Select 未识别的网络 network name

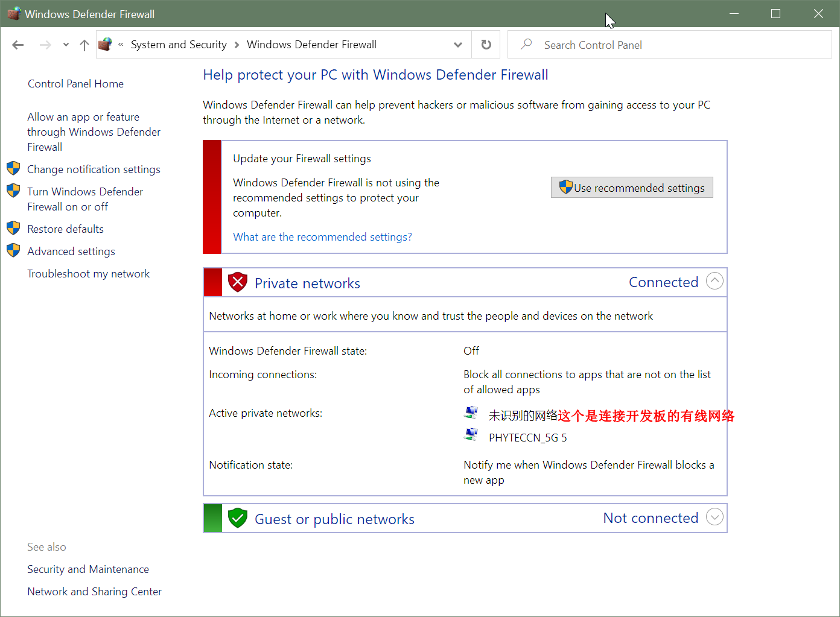click(x=523, y=416)
